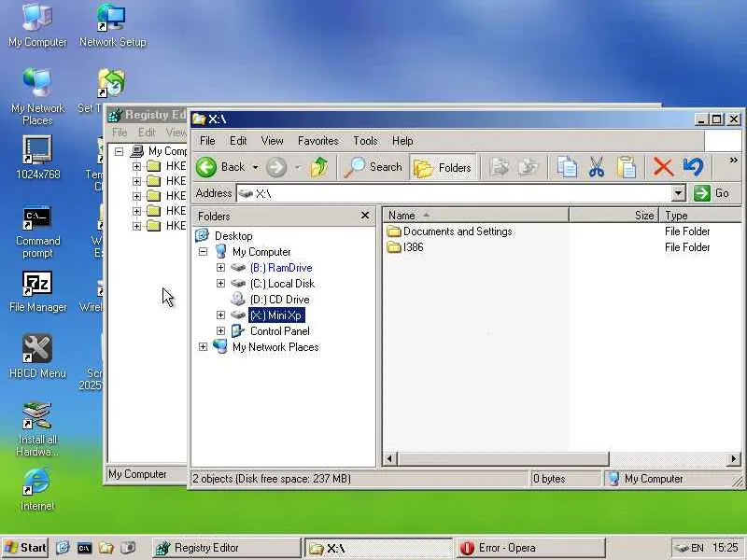747x560 pixels.
Task: Click the Registry Editor window title bar
Action: tap(147, 115)
